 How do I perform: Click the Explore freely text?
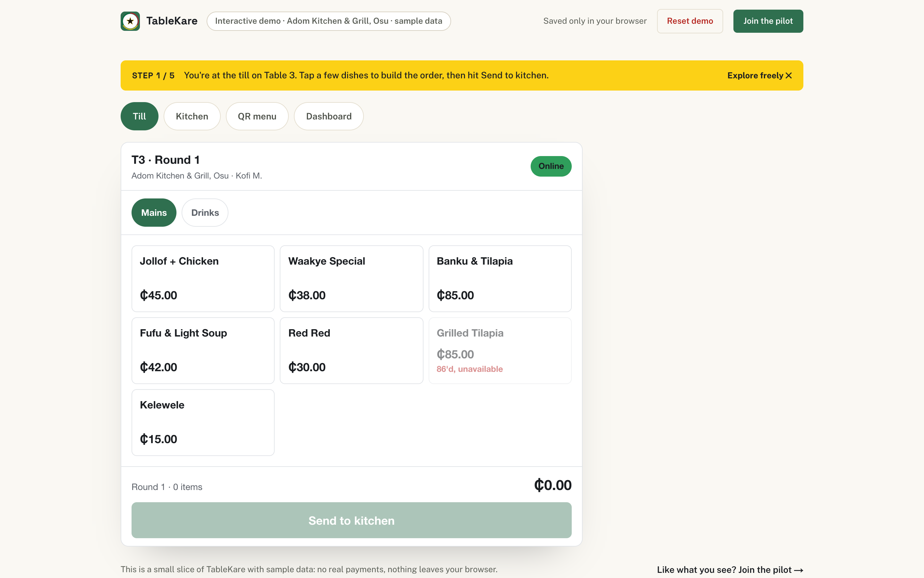[755, 76]
